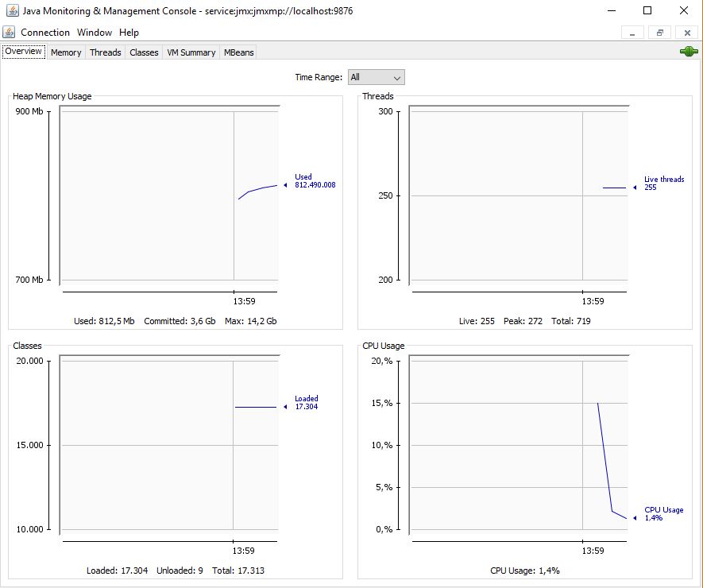
Task: Select the Overview tab
Action: pos(23,51)
